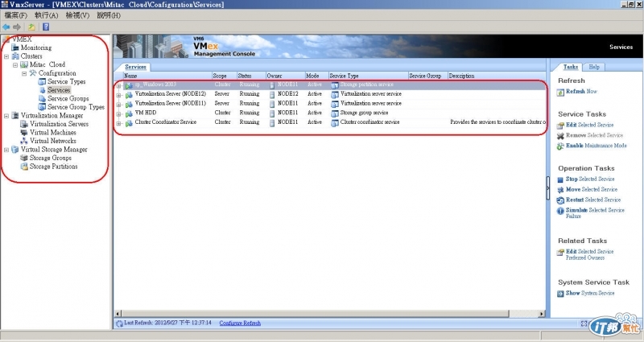
Task: Click the Service Groups node icon
Action: coord(42,98)
